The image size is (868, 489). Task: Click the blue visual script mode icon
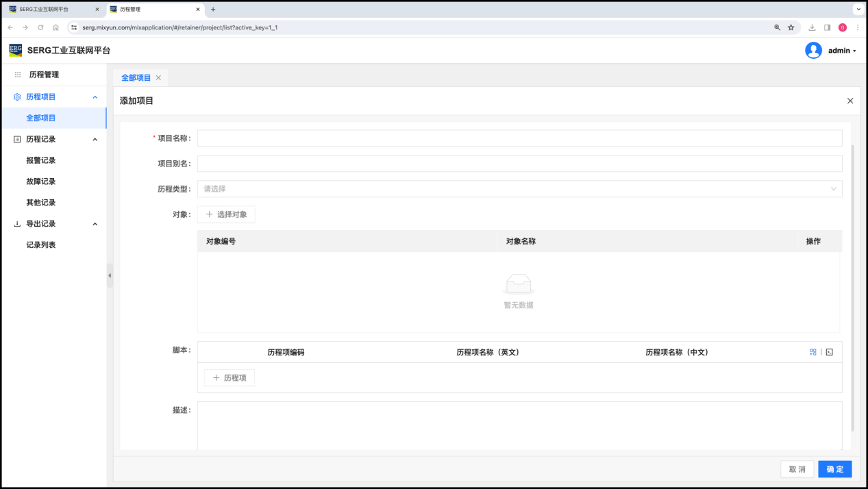(813, 352)
